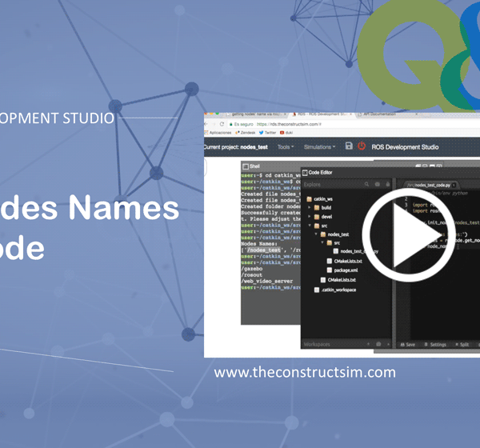Open CMakeLists.txt just above .catkin_workspace

click(338, 280)
